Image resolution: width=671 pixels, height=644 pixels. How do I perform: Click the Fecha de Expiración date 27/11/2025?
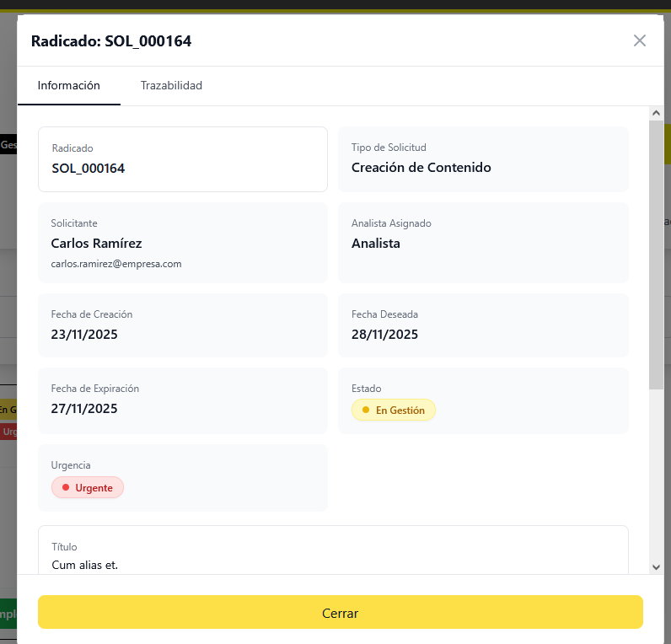tap(84, 409)
